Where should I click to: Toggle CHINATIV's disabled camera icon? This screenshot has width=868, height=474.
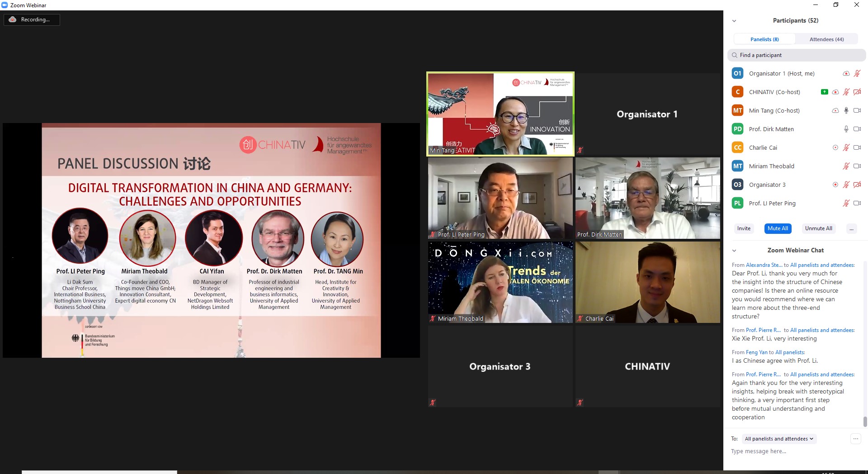point(857,92)
